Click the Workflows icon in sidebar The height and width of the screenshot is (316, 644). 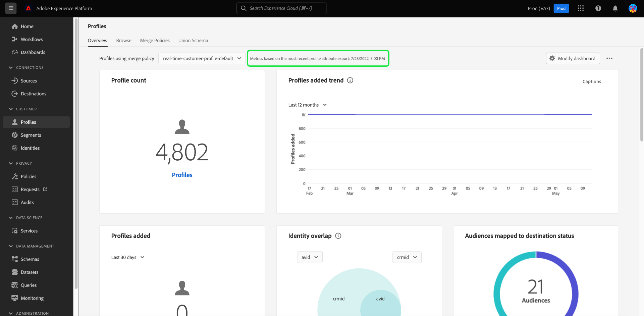(15, 39)
